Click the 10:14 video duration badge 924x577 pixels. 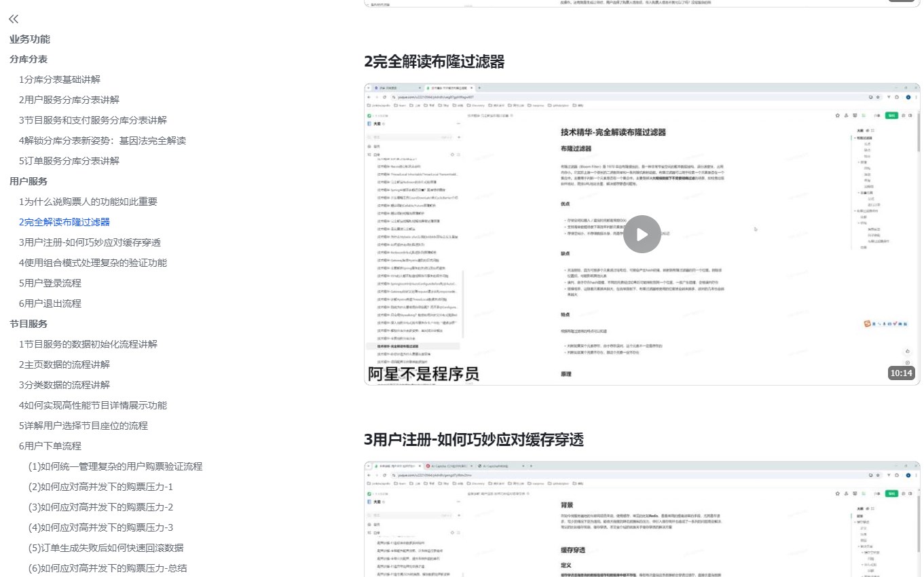[900, 373]
